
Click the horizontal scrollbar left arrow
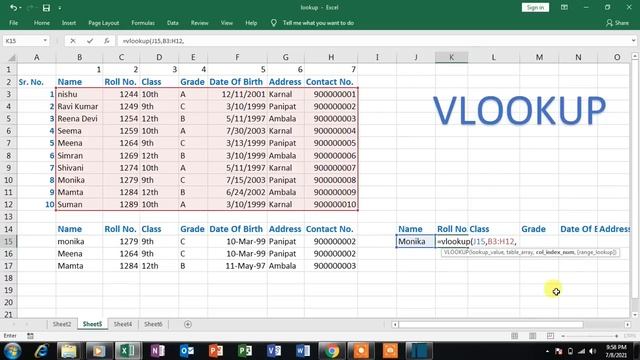click(x=395, y=324)
